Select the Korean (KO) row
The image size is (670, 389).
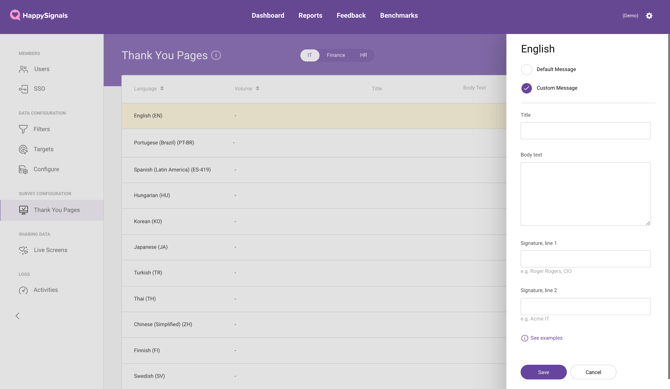click(314, 221)
